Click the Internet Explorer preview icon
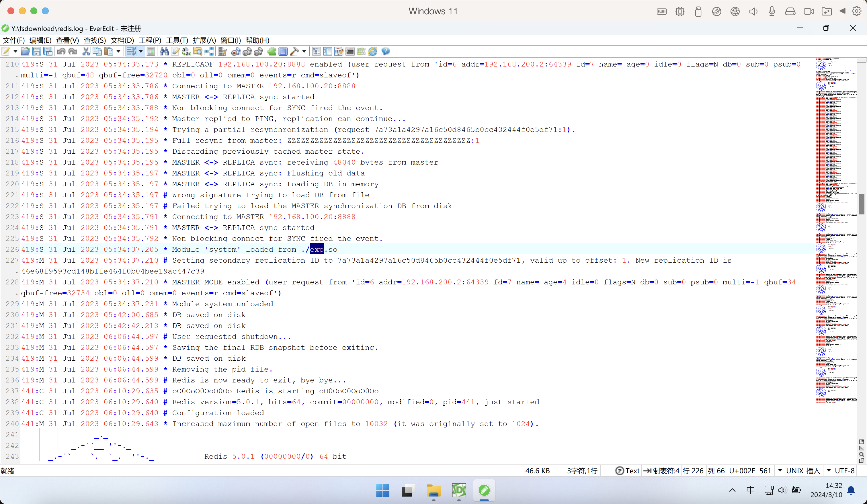The image size is (867, 504). tap(373, 52)
